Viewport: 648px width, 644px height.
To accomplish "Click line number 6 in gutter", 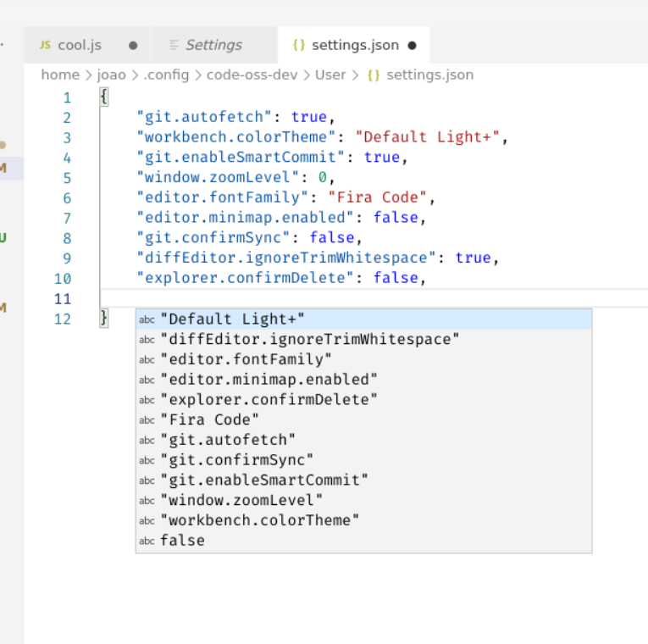I will (67, 198).
